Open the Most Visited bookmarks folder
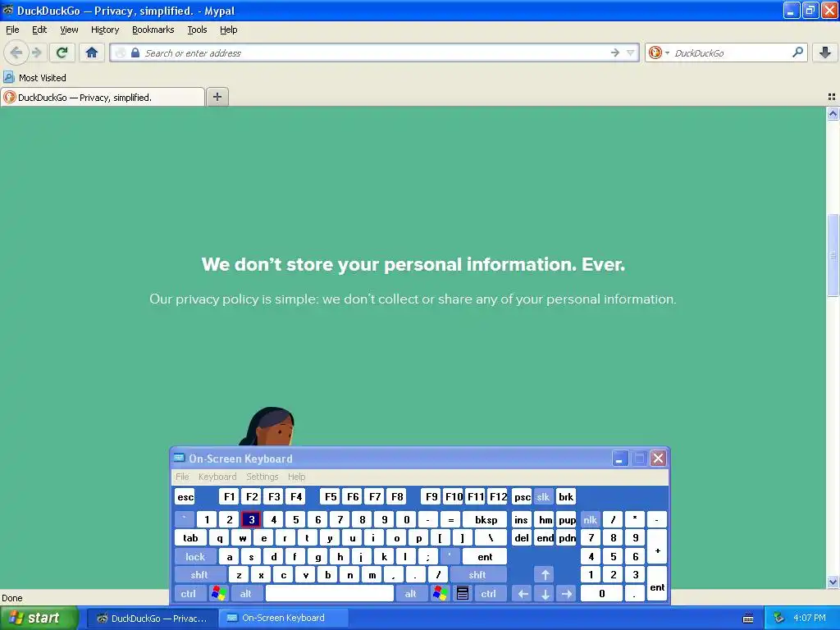This screenshot has width=840, height=630. [x=34, y=78]
